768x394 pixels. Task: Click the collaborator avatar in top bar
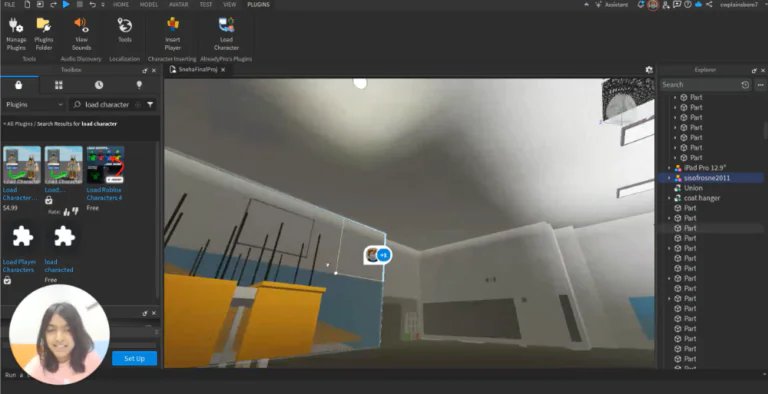point(652,5)
